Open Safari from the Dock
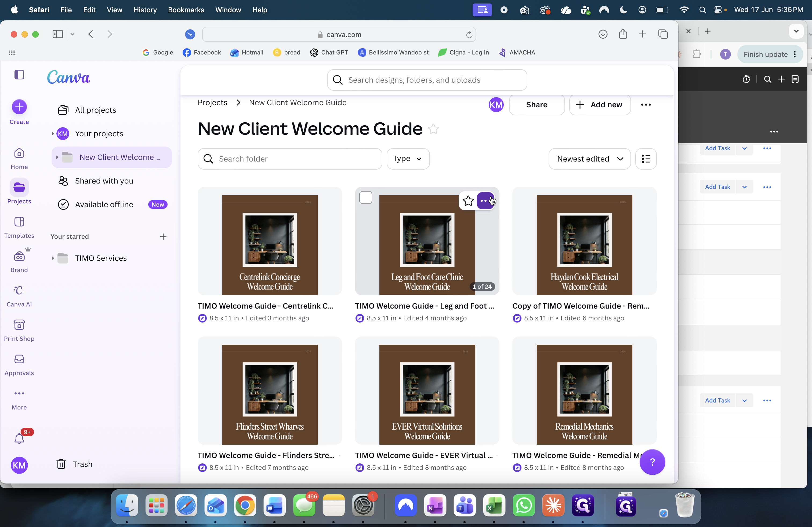The height and width of the screenshot is (527, 812). 186,505
